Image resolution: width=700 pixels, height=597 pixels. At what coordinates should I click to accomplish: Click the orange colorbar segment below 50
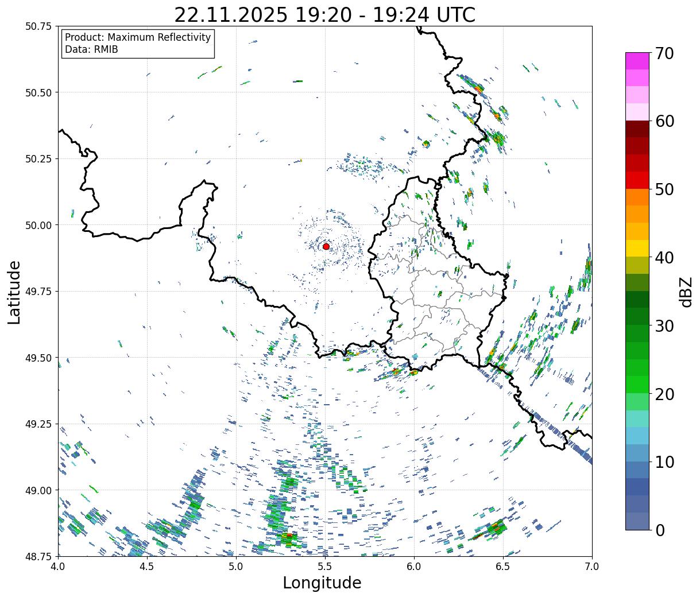pyautogui.click(x=637, y=197)
